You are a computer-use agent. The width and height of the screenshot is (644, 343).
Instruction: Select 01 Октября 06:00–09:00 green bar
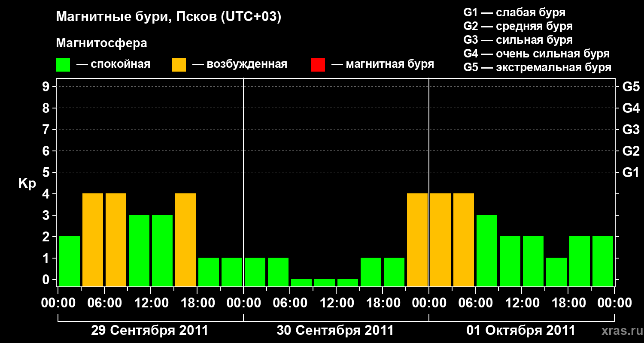pyautogui.click(x=487, y=250)
